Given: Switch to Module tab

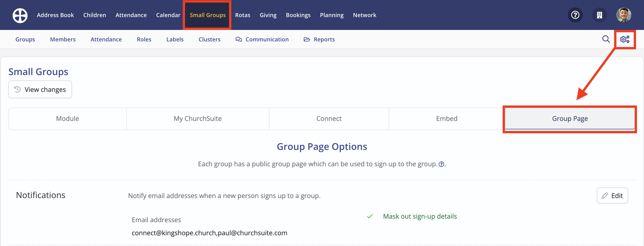Looking at the screenshot, I should pos(68,119).
